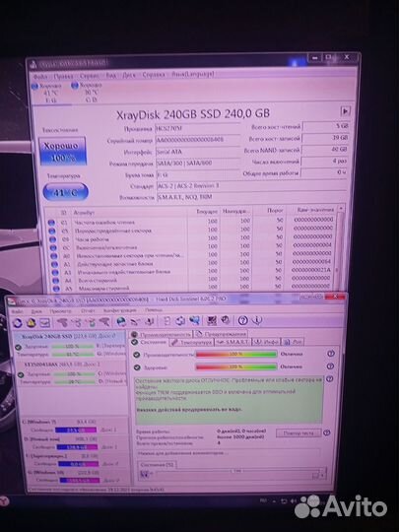Switch to the Температура tab
The height and width of the screenshot is (532, 399).
[x=192, y=342]
